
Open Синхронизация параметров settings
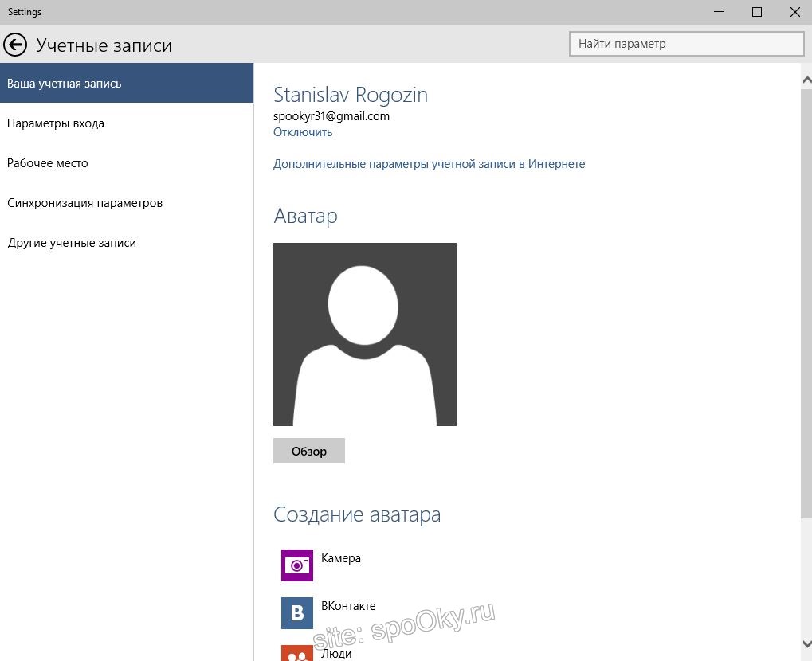[85, 203]
